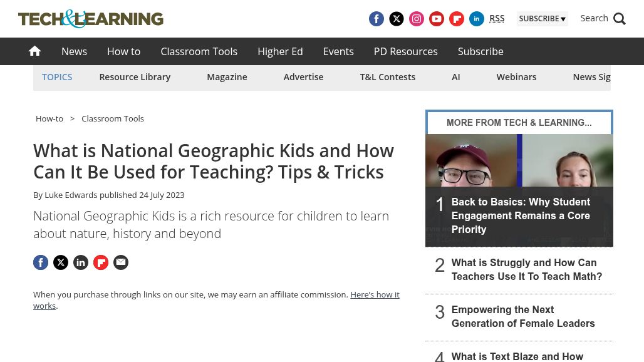Open the How-to breadcrumb link
This screenshot has width=644, height=362.
pyautogui.click(x=49, y=118)
